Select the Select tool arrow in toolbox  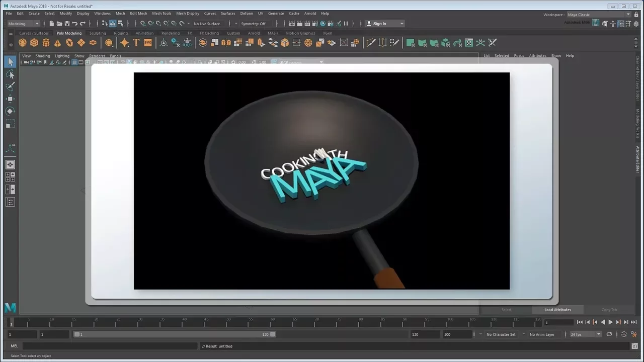pos(11,62)
